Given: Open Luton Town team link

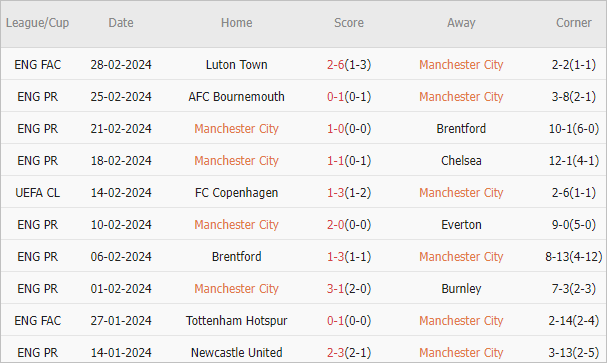Looking at the screenshot, I should 237,65.
